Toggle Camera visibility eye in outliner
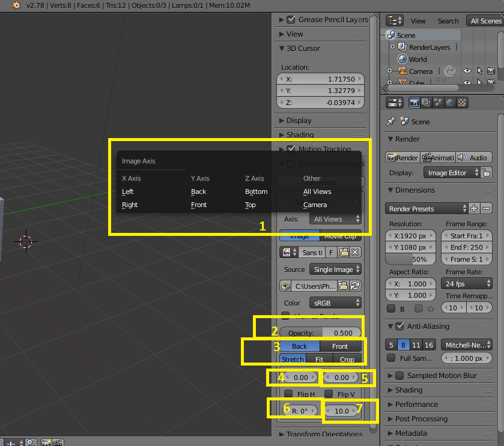This screenshot has width=504, height=446. (467, 71)
